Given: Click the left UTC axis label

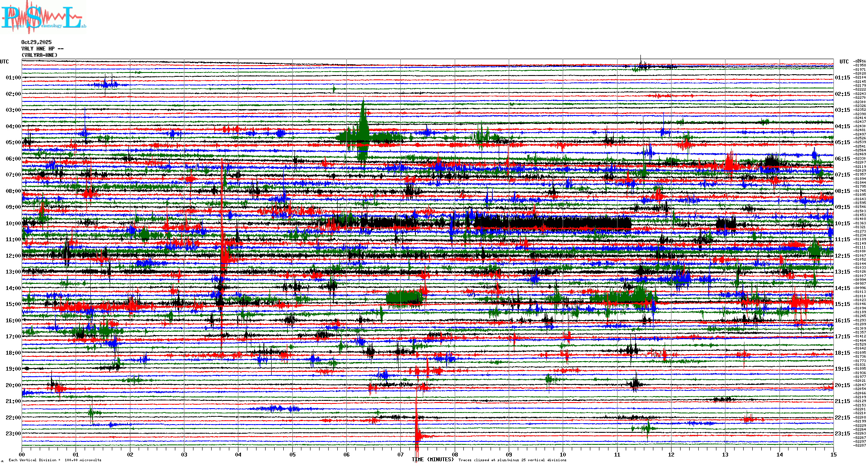Looking at the screenshot, I should [x=4, y=62].
